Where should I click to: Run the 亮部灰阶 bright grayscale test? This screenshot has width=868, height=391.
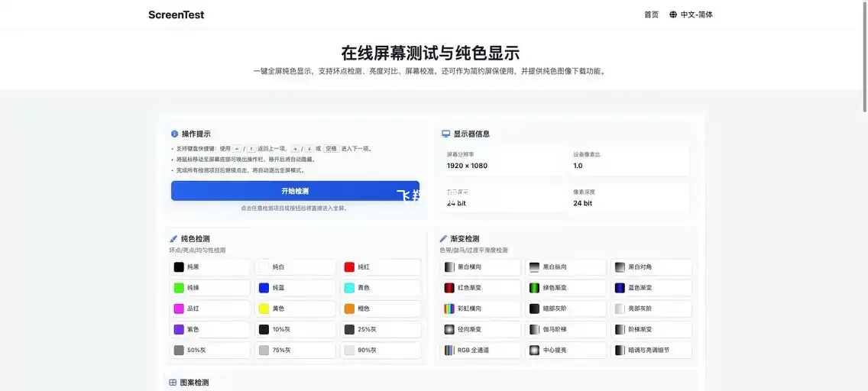click(652, 309)
